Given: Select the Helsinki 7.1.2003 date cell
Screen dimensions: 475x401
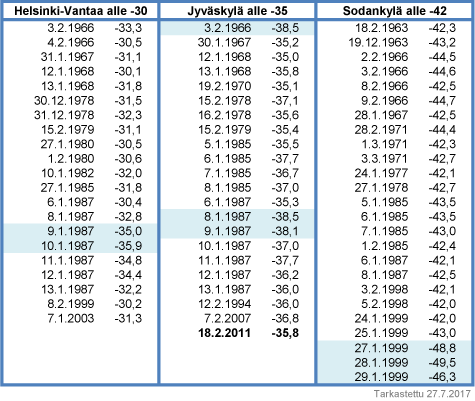Looking at the screenshot, I should (x=71, y=318).
